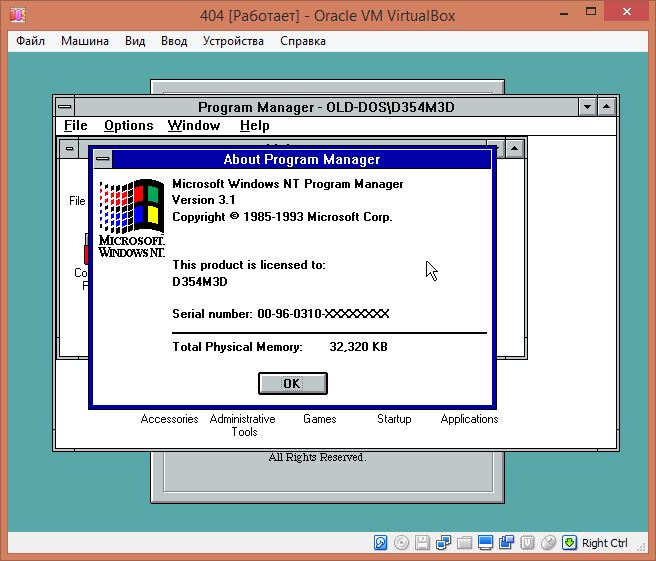
Task: Click the Version 3.1 text
Action: point(204,200)
